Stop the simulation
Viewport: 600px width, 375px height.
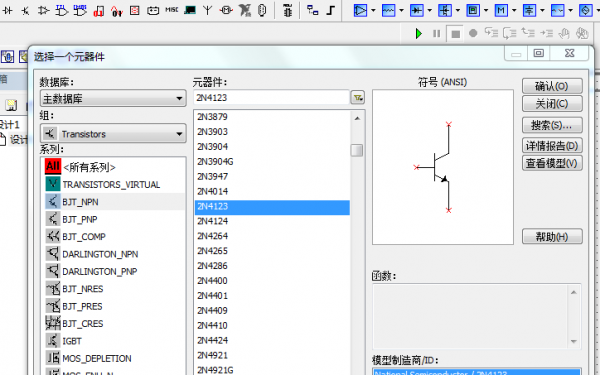pos(455,34)
